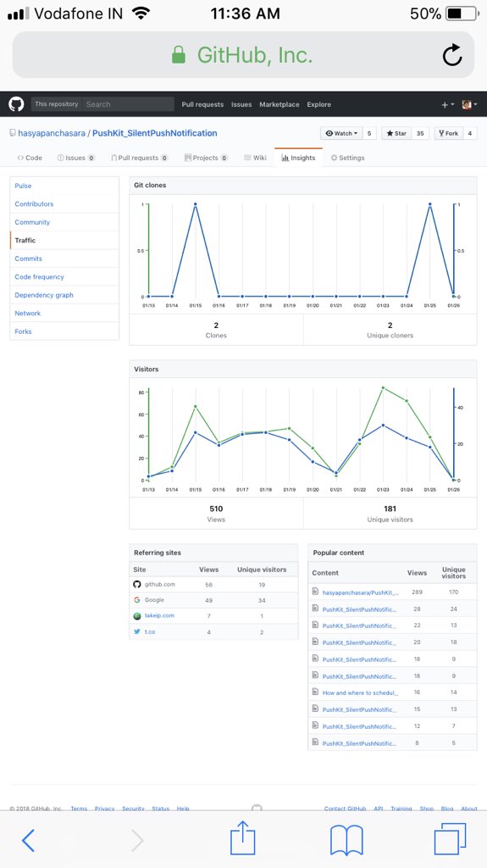
Task: Open the Security footer link
Action: (x=133, y=808)
